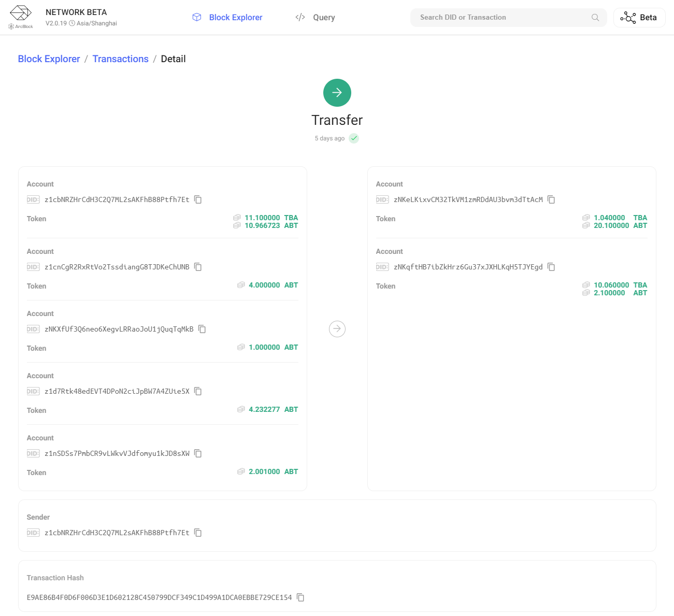The width and height of the screenshot is (674, 616).
Task: Copy the z1nSDSs7PmbCR9vLWkvVJdfomyu1kJD8sXW address
Action: point(198,453)
